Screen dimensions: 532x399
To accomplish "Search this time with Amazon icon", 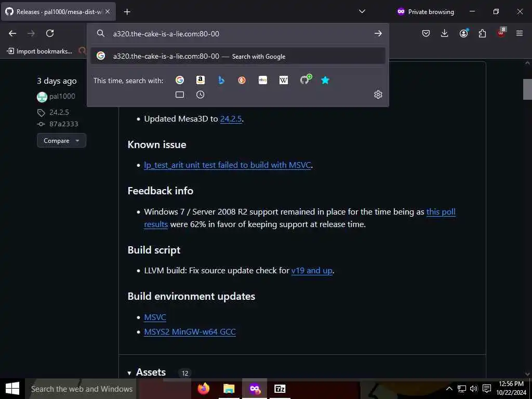I will point(201,80).
